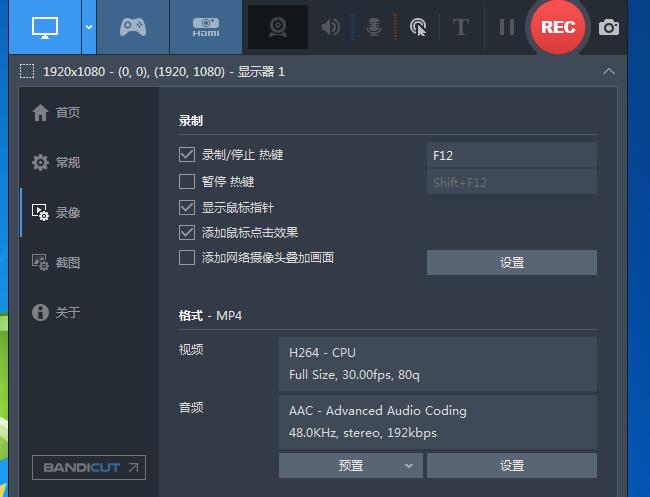This screenshot has height=497, width=650.
Task: Click the text overlay T icon
Action: [460, 27]
